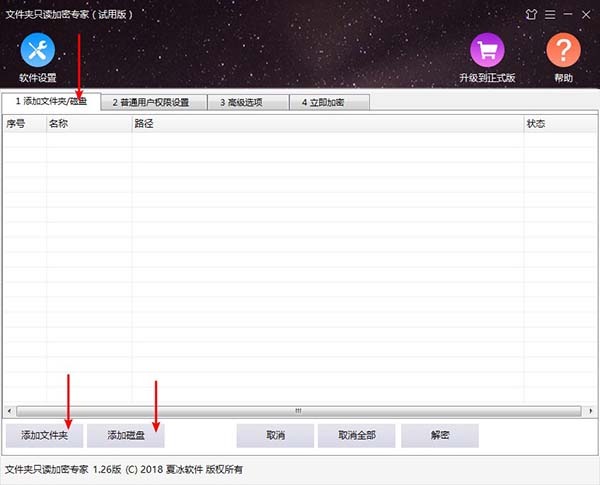Open the 帮助 question mark icon
The image size is (600, 485).
(563, 50)
